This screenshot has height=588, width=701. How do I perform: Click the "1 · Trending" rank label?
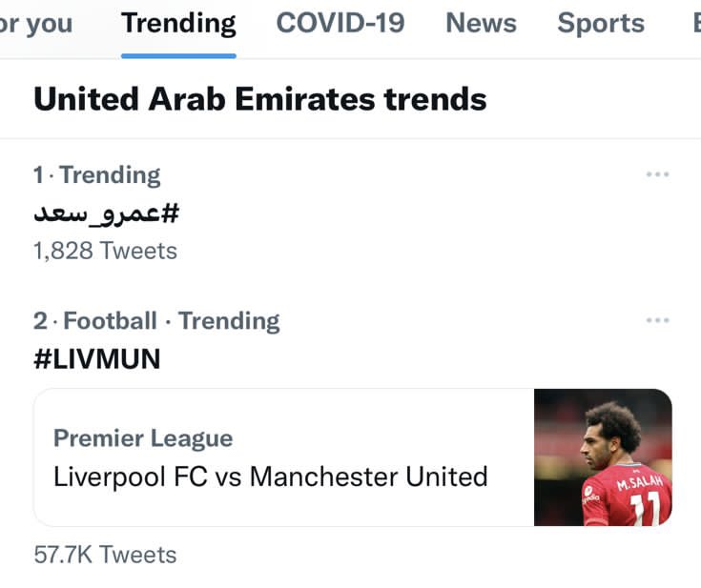click(96, 174)
